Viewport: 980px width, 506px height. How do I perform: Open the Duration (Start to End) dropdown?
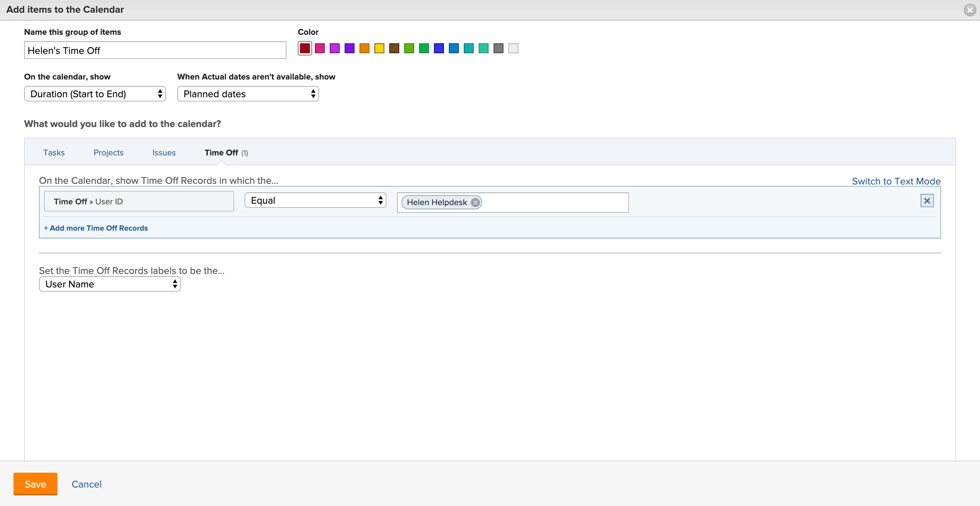(95, 94)
